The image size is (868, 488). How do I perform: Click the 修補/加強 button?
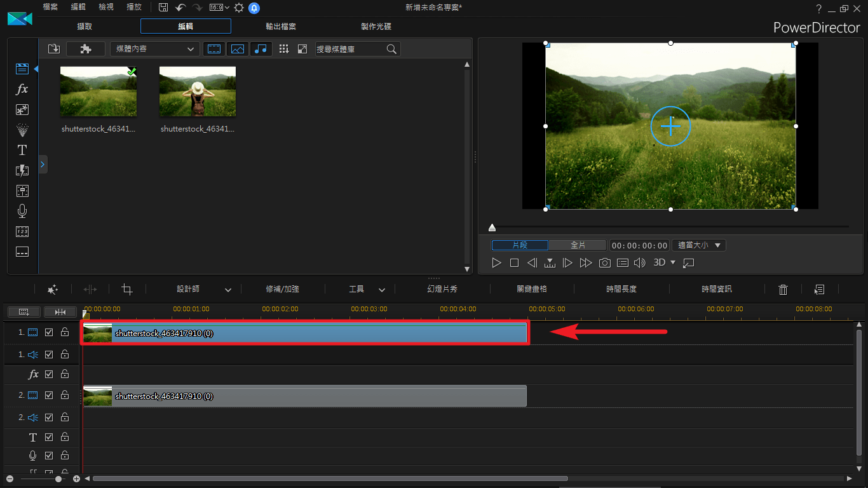pyautogui.click(x=282, y=289)
